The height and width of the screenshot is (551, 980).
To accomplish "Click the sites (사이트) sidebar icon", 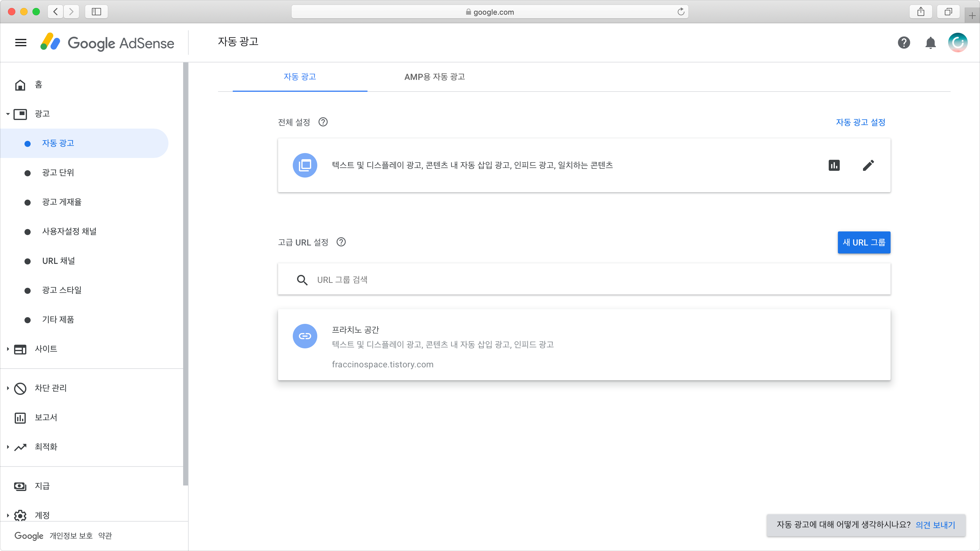I will [x=20, y=349].
